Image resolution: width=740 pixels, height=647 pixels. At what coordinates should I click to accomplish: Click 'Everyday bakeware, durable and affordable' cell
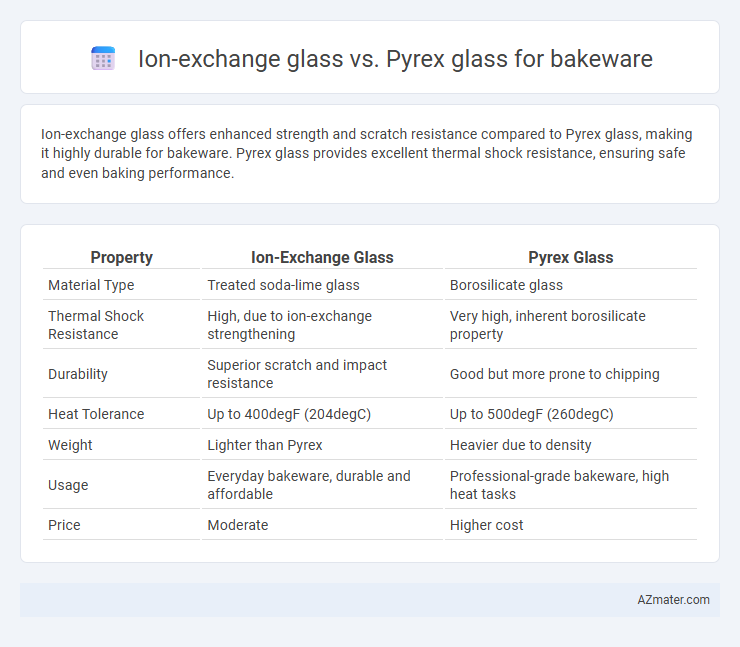tap(309, 485)
